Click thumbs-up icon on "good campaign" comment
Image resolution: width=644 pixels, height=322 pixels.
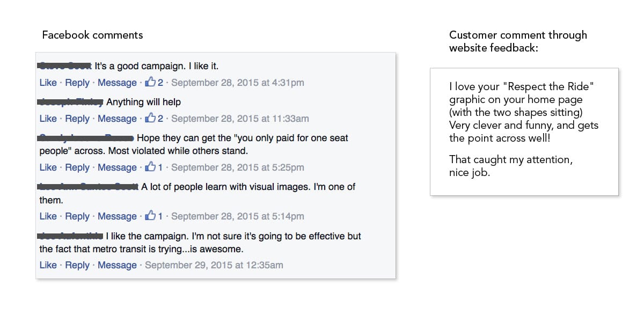coord(150,82)
